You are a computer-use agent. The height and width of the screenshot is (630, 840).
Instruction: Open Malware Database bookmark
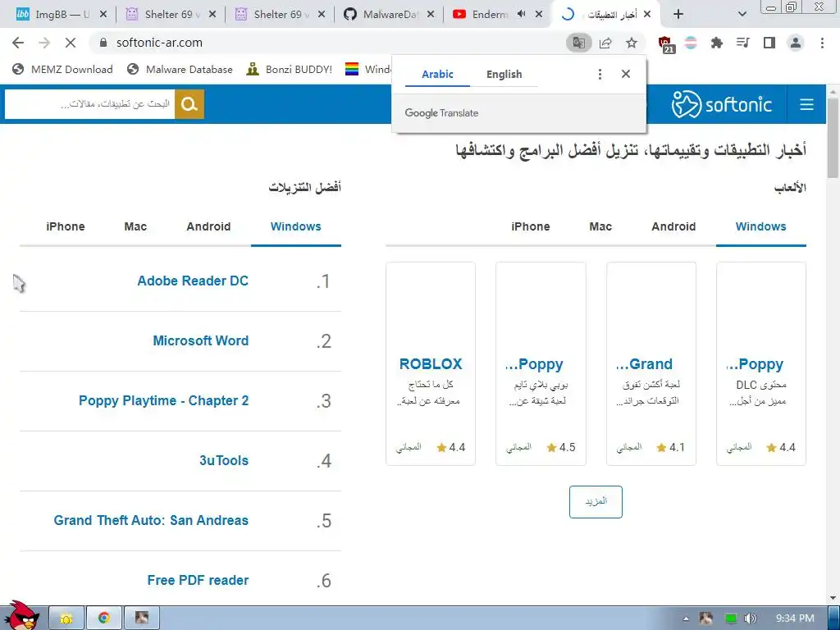[x=180, y=70]
